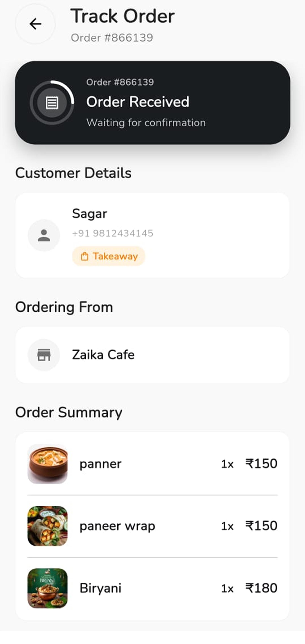Tap the takeaway bag icon

85,256
